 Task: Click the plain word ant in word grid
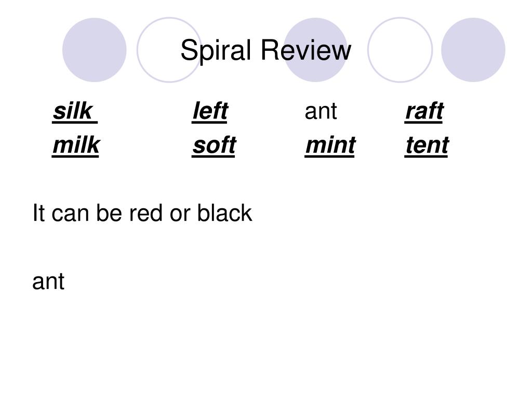[321, 111]
